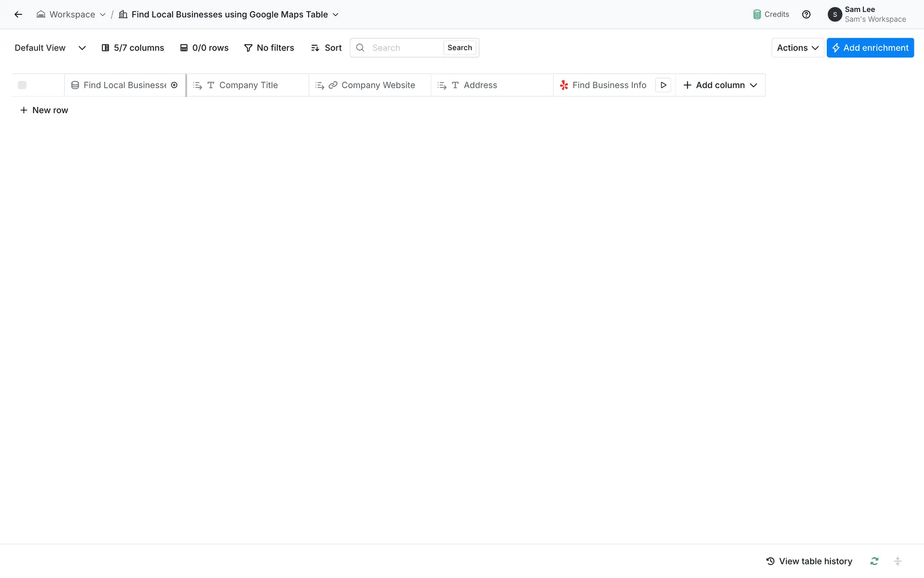Open the Actions dropdown menu
Viewport: 924px width, 578px height.
[797, 48]
